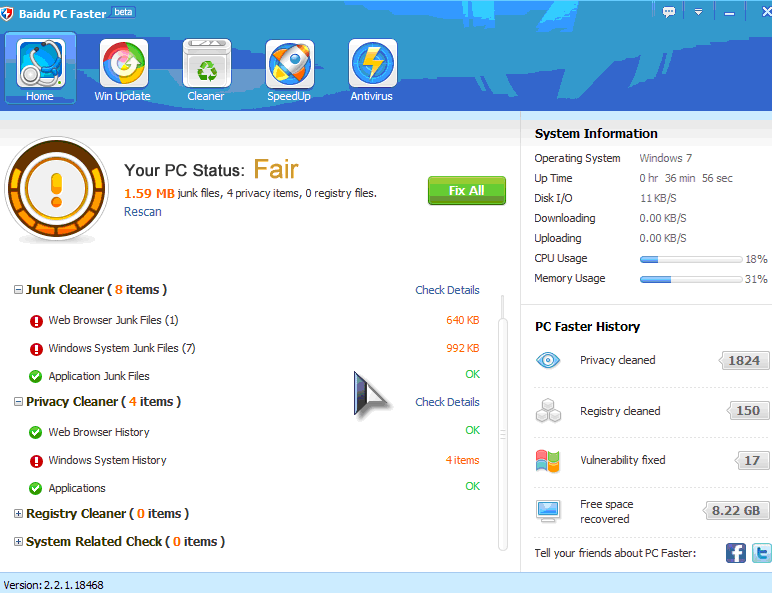
Task: Share on Twitter icon
Action: tap(762, 553)
